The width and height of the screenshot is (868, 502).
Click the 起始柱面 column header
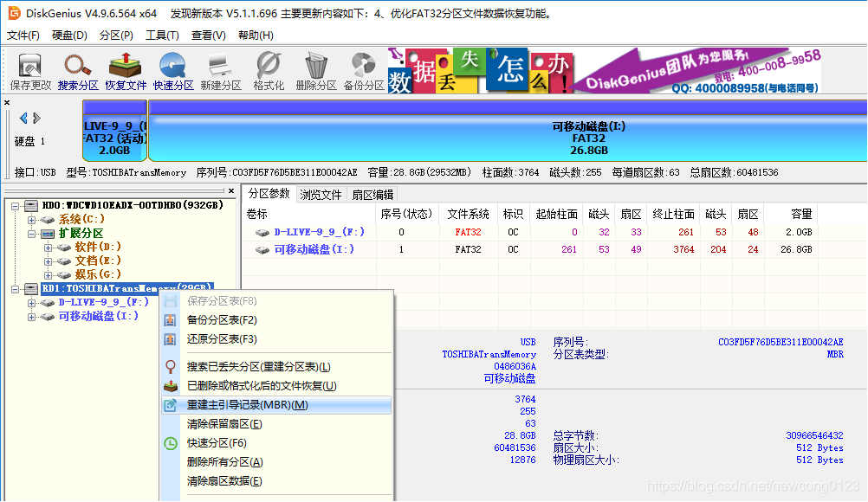[556, 214]
